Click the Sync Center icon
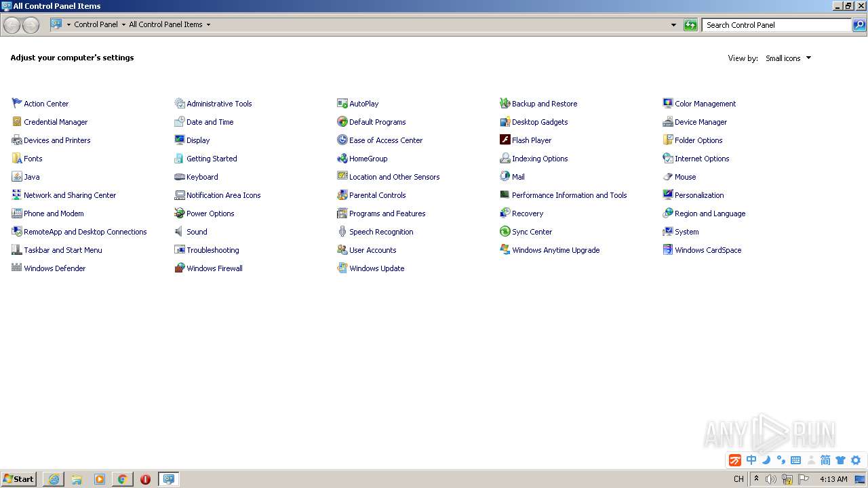868x488 pixels. tap(505, 232)
